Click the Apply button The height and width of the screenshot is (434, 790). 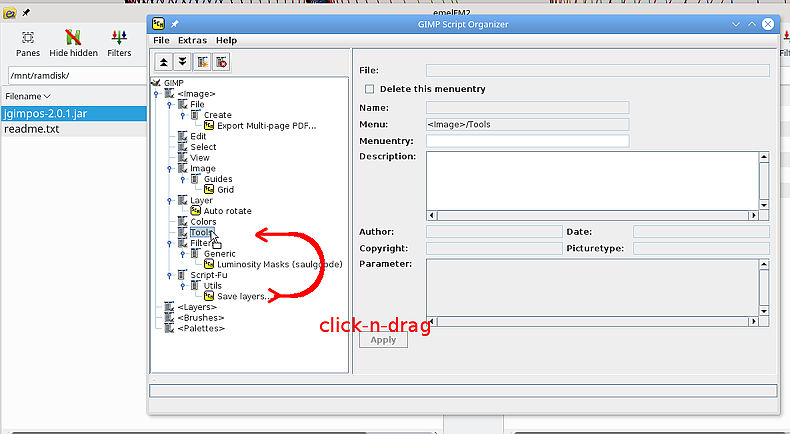click(x=383, y=340)
